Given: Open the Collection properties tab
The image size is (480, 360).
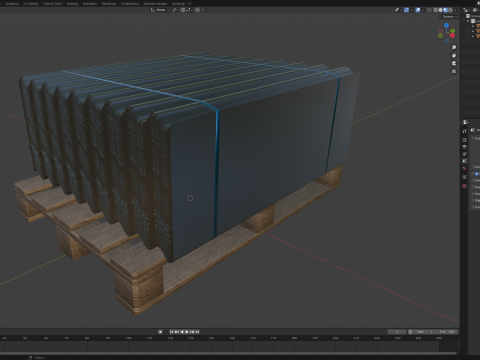Looking at the screenshot, I should 464,177.
